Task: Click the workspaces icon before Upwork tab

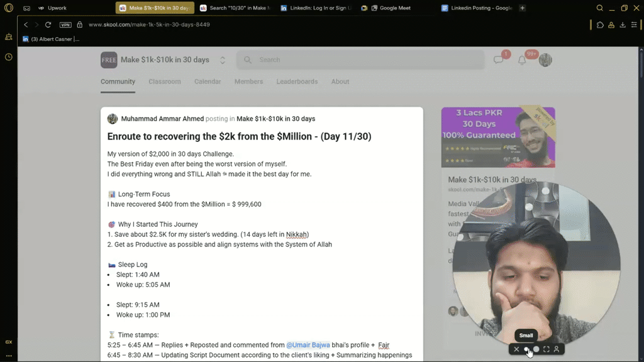Action: (26, 8)
